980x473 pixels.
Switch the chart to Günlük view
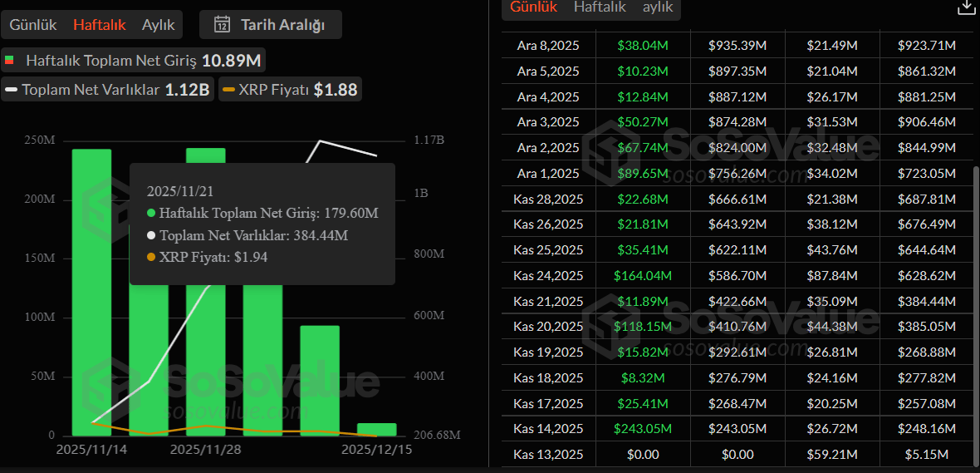(33, 24)
